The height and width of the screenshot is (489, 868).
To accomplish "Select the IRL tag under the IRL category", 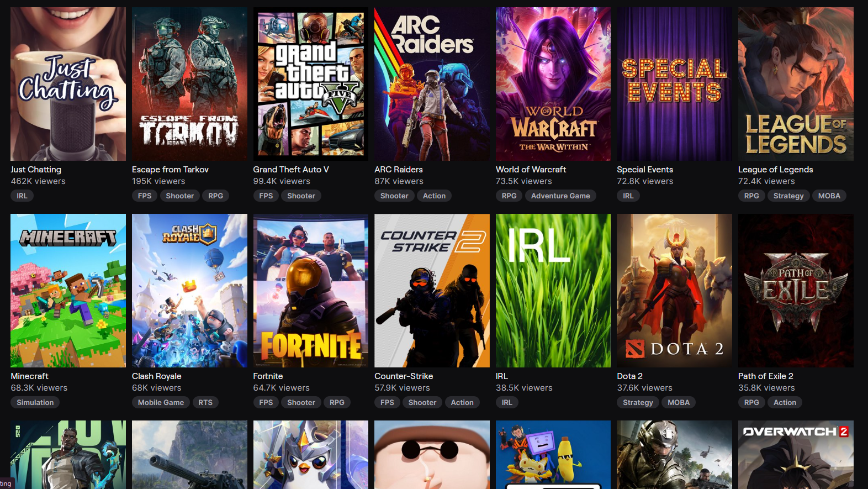I will point(507,402).
